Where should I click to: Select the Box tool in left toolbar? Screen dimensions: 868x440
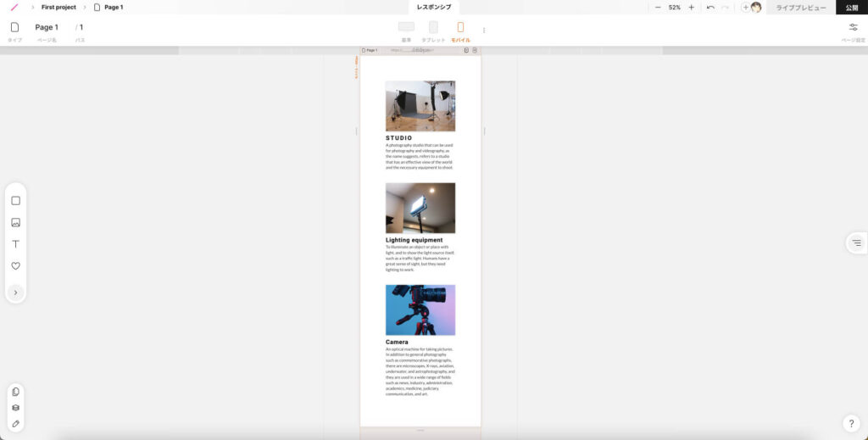[15, 201]
